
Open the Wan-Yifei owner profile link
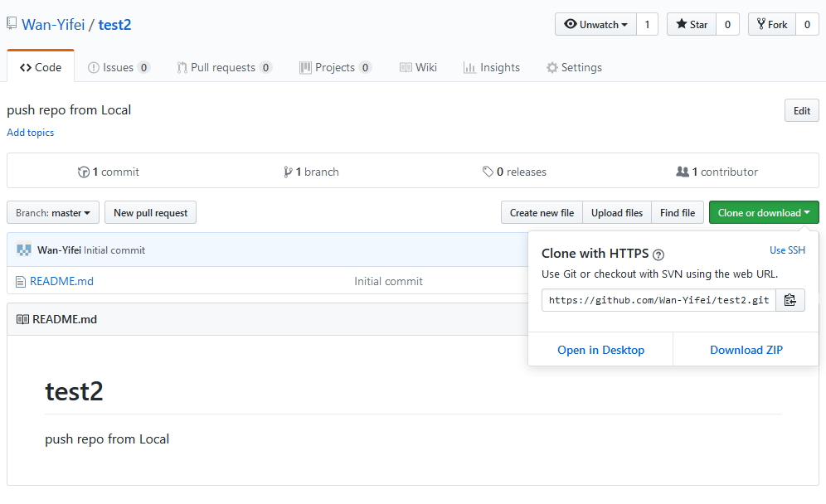click(x=53, y=25)
